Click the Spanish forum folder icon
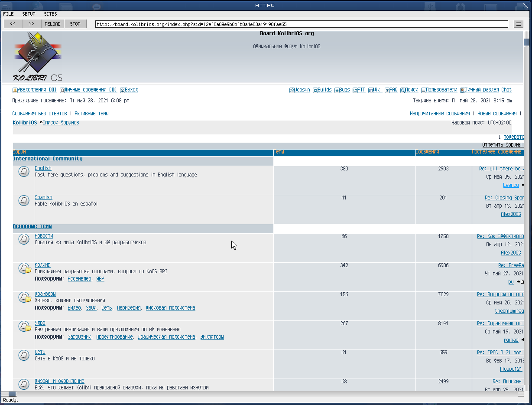This screenshot has height=405, width=532. [24, 201]
